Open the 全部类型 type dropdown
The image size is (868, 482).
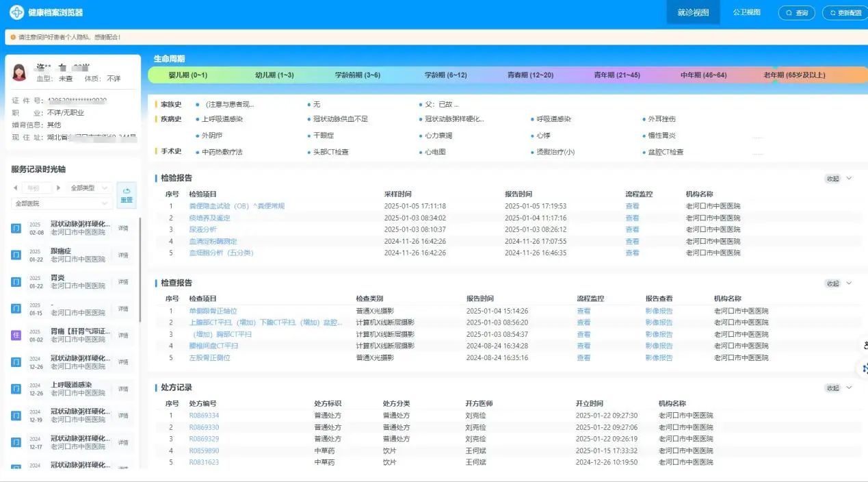90,188
